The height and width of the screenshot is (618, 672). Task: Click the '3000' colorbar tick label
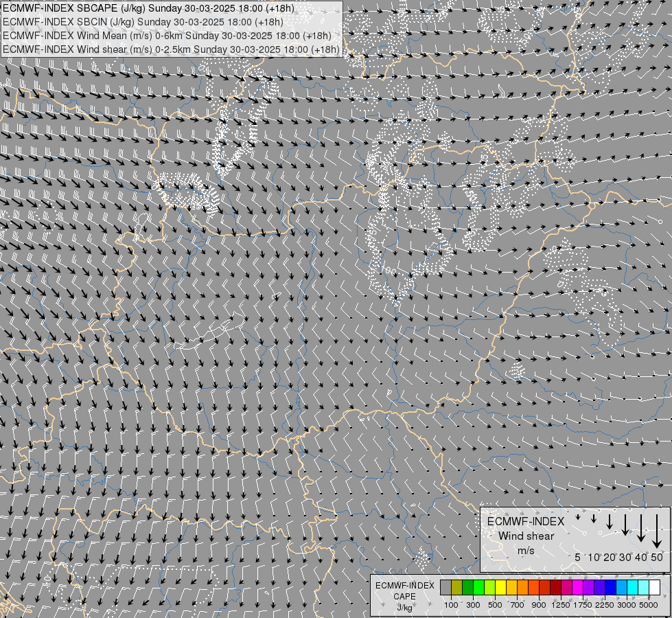pos(627,605)
